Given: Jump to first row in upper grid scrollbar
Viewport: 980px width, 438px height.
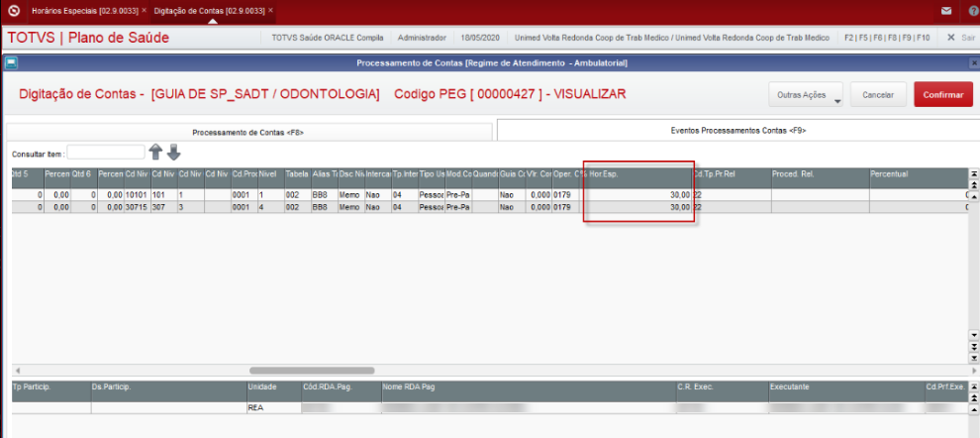Looking at the screenshot, I should coord(973,173).
